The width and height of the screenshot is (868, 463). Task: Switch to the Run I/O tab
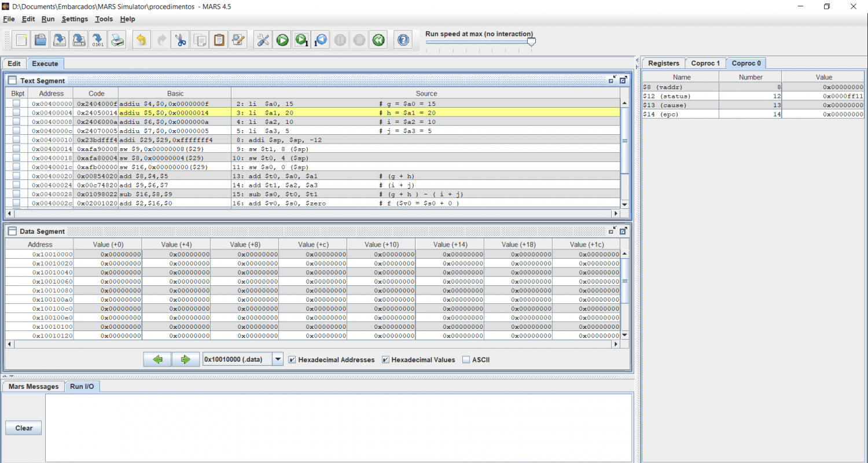coord(82,386)
